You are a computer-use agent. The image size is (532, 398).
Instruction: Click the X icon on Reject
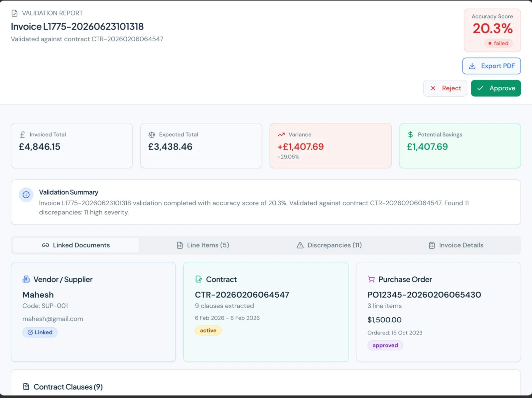pos(433,88)
